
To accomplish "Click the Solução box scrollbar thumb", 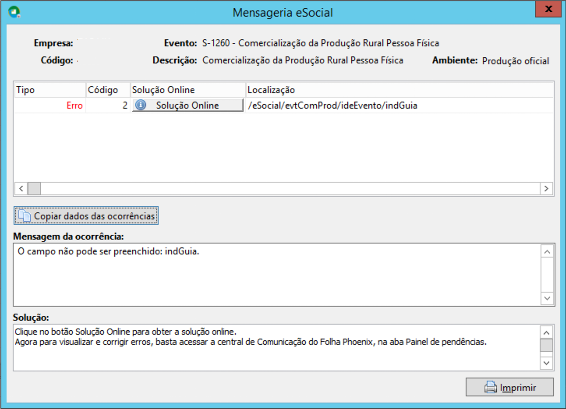I will 547,345.
